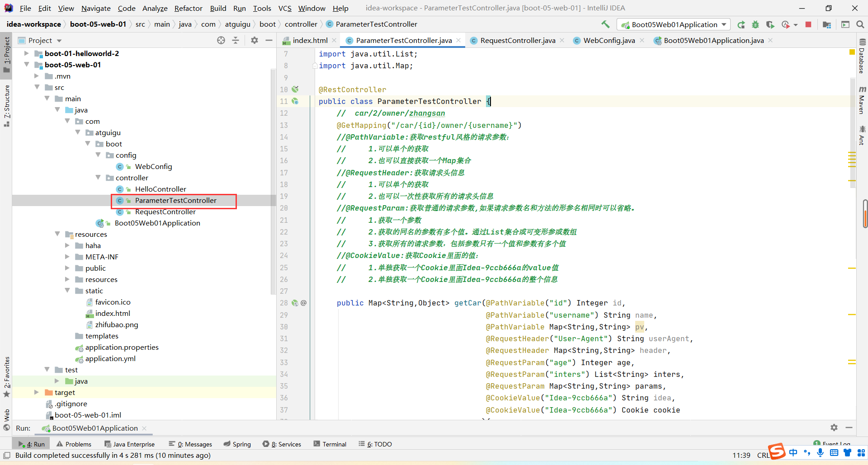Toggle the Maven tool window

[862, 100]
